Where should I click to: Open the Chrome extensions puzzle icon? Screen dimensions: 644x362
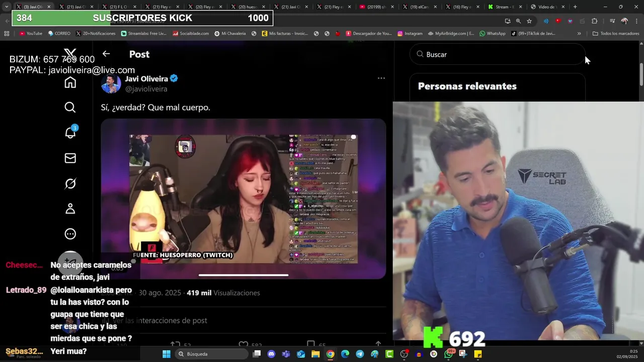[x=595, y=21]
